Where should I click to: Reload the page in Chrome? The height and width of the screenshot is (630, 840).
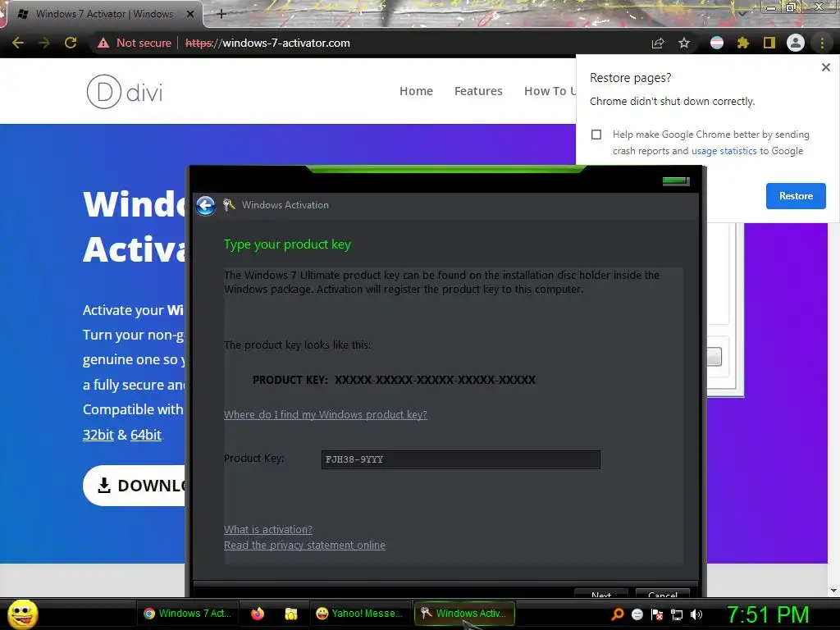[71, 43]
